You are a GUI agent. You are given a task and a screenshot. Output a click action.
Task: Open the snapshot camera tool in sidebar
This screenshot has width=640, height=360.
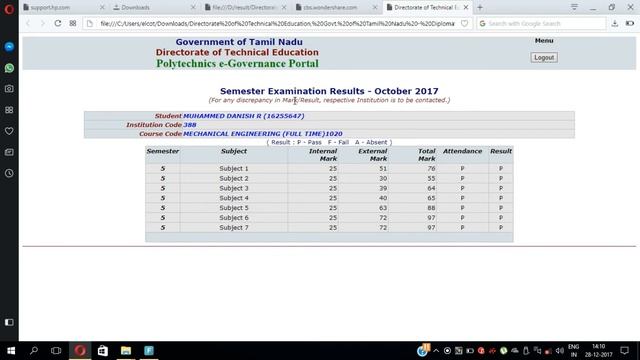tap(9, 89)
